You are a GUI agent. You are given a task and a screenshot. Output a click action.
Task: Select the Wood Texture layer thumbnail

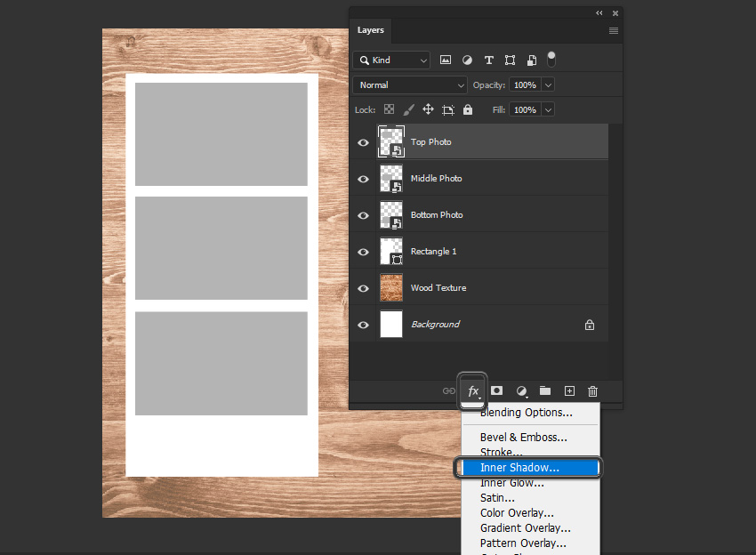[391, 288]
